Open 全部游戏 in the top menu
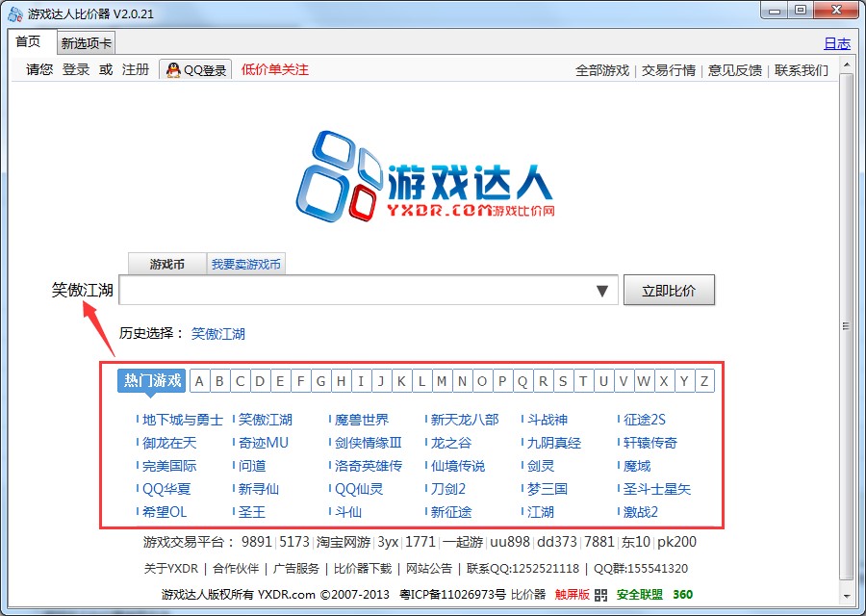 (602, 70)
